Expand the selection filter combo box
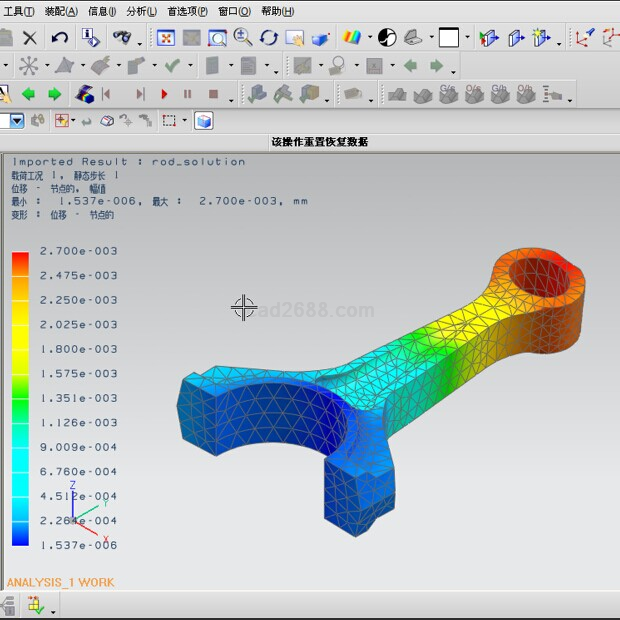This screenshot has height=620, width=620. pyautogui.click(x=18, y=120)
